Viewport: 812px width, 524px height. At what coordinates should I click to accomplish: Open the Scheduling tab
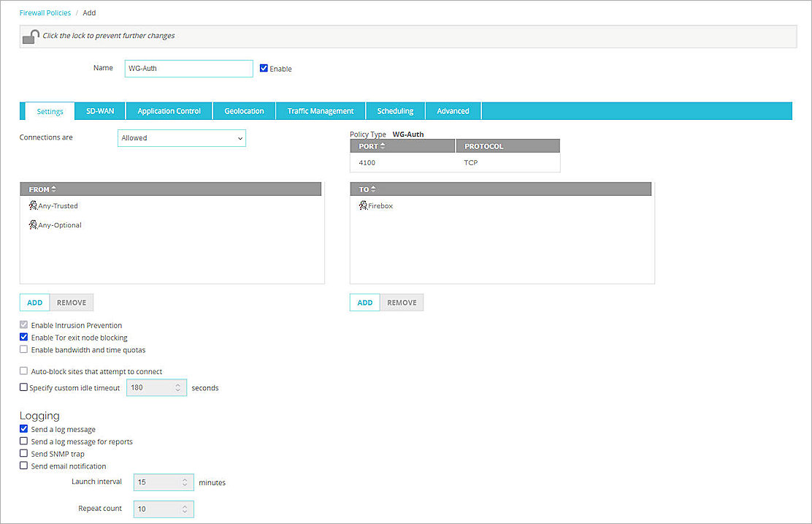395,110
